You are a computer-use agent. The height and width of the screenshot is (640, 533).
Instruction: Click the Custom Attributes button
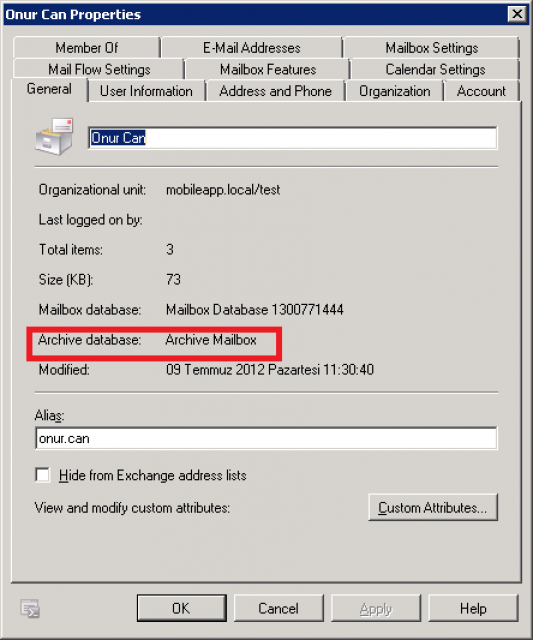click(433, 507)
